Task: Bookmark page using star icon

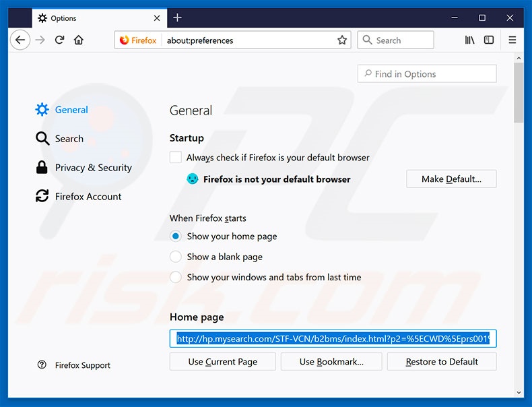Action: click(x=342, y=40)
